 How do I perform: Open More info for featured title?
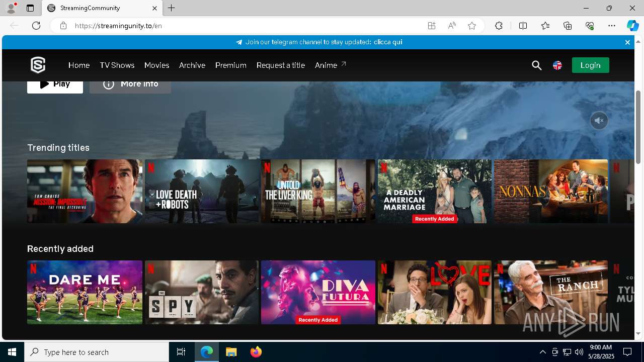pyautogui.click(x=130, y=86)
